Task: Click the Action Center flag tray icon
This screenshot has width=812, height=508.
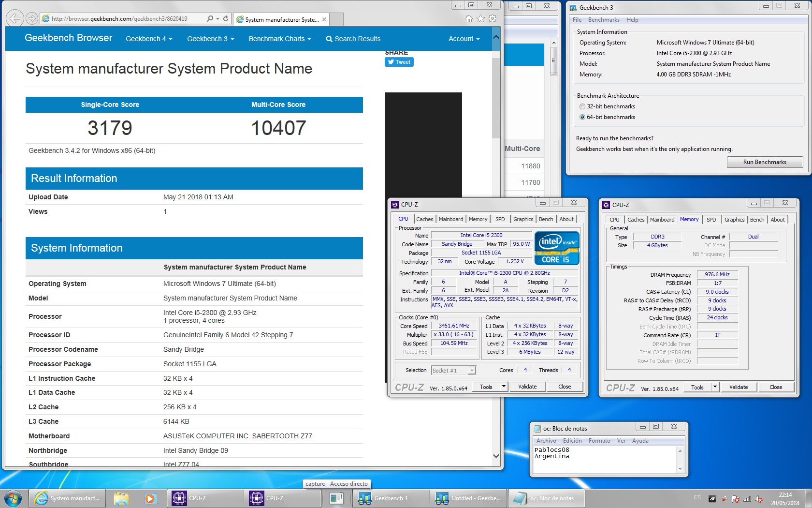Action: [x=736, y=499]
